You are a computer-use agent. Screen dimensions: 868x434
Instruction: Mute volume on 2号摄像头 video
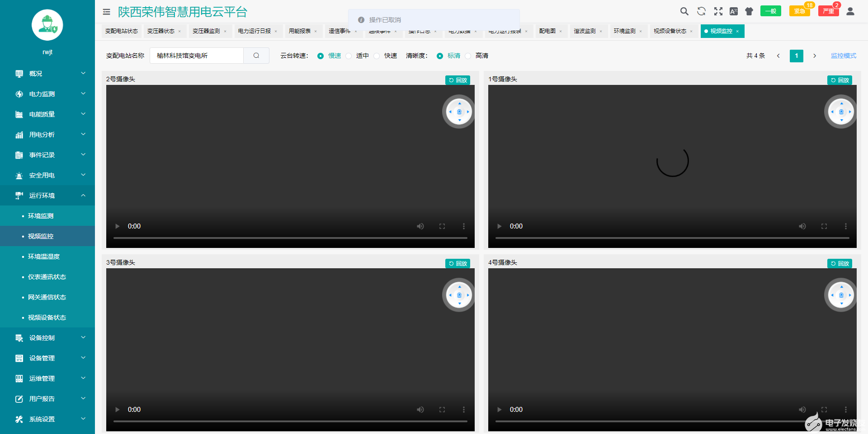pos(420,226)
